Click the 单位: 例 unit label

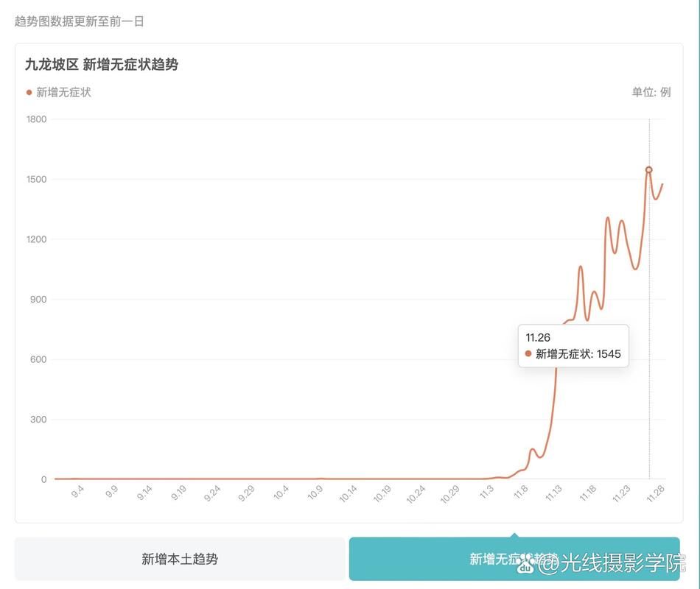pyautogui.click(x=651, y=92)
